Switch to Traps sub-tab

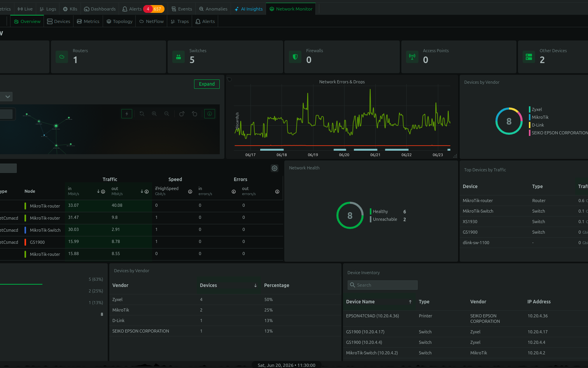click(180, 21)
